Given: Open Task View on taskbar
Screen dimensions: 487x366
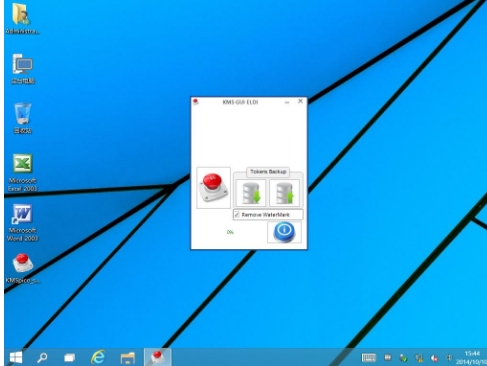Looking at the screenshot, I should tap(69, 357).
